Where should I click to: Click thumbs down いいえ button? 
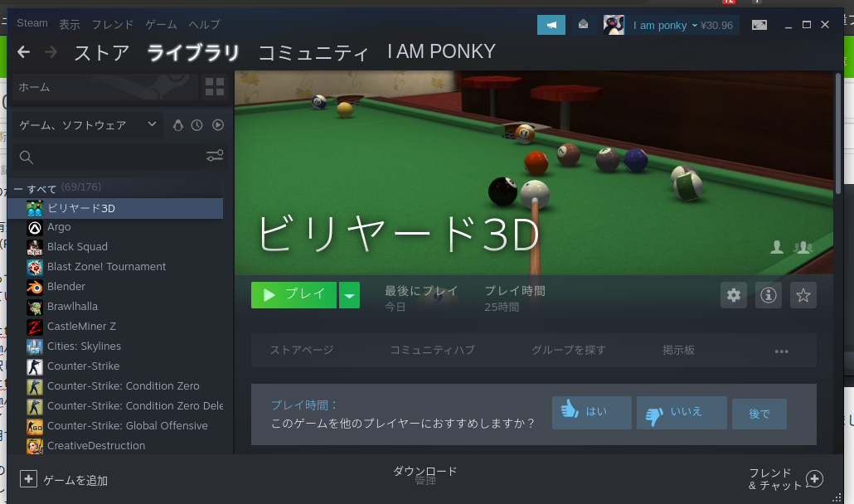[x=682, y=412]
